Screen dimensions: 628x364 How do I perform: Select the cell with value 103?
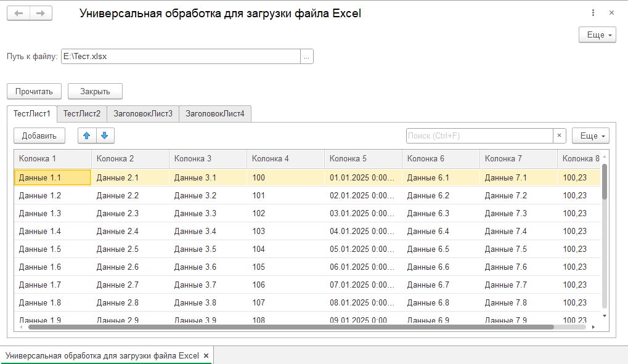[285, 231]
